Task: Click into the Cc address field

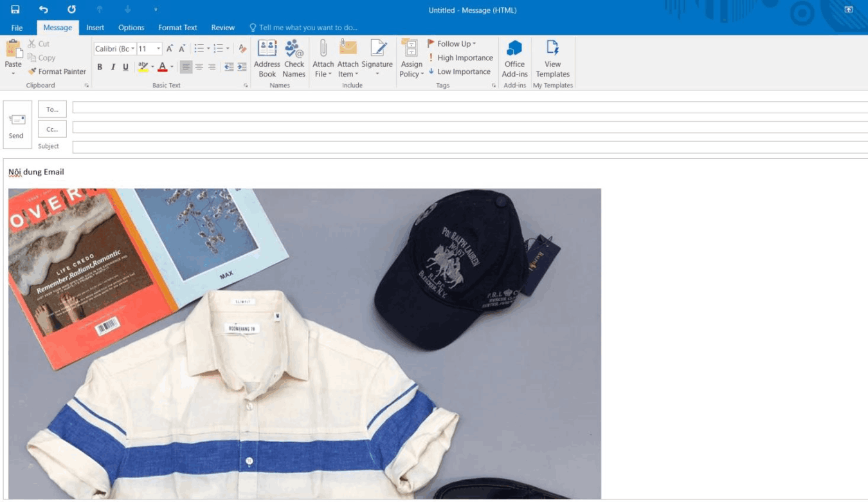Action: tap(470, 127)
